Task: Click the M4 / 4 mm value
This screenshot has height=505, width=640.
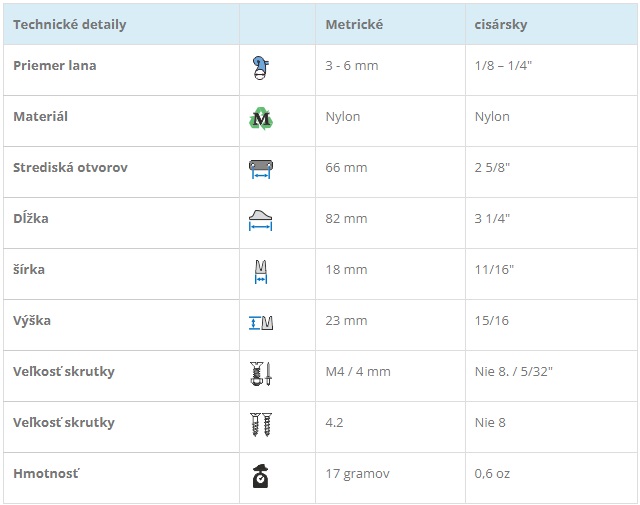Action: tap(358, 372)
